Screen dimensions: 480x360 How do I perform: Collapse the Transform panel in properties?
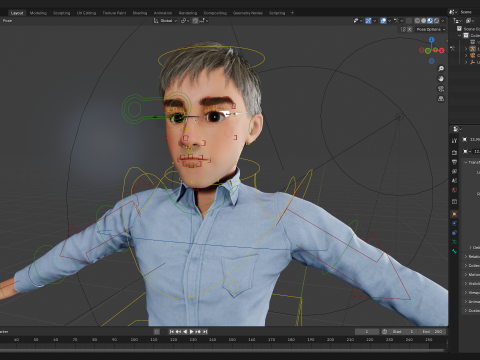pos(471,162)
